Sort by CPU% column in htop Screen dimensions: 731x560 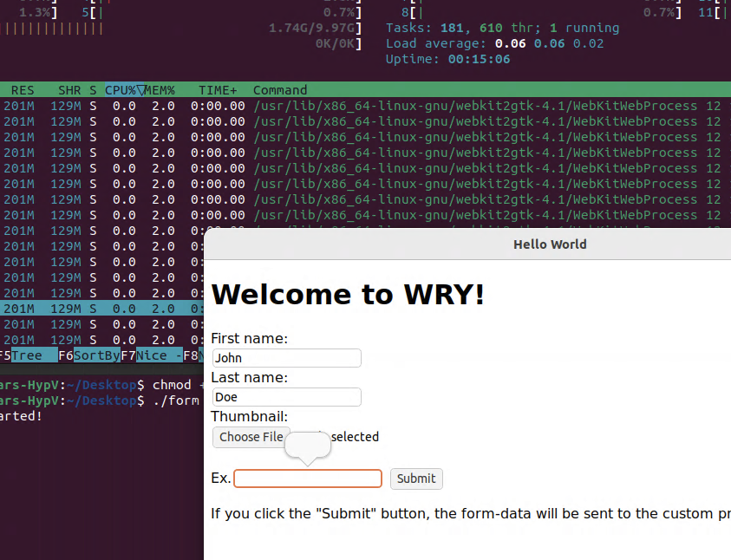tap(121, 90)
